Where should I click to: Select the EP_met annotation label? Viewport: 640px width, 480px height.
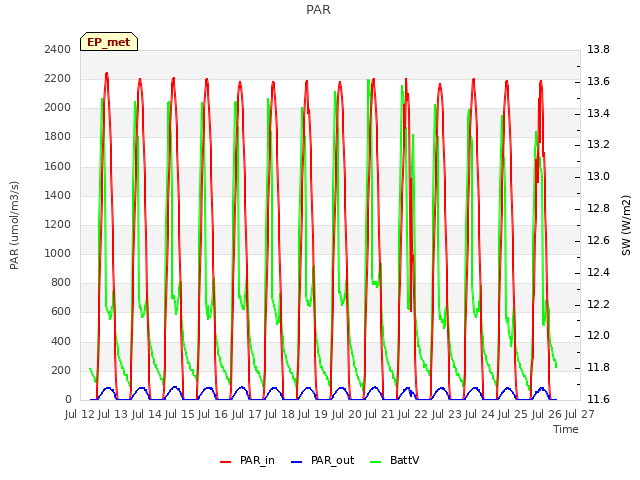point(109,42)
